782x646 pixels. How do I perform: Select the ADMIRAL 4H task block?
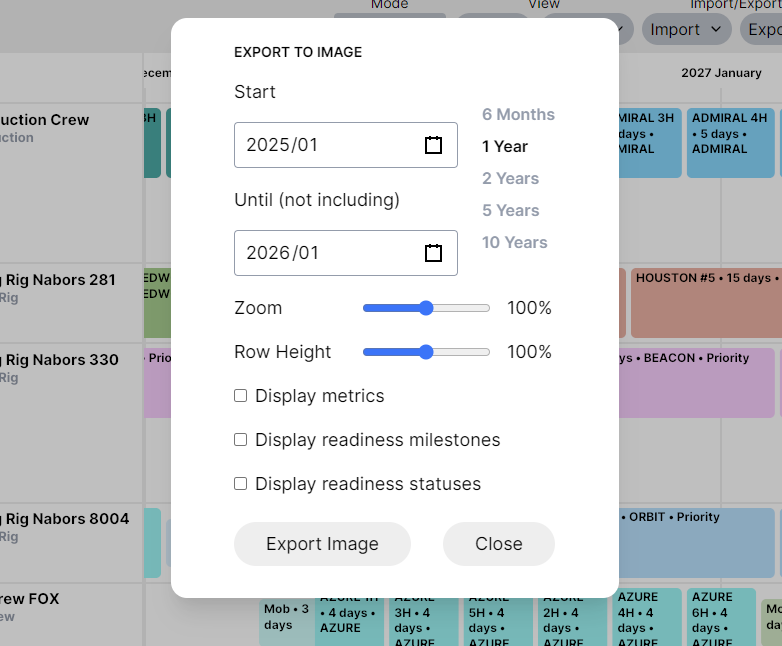coord(730,142)
